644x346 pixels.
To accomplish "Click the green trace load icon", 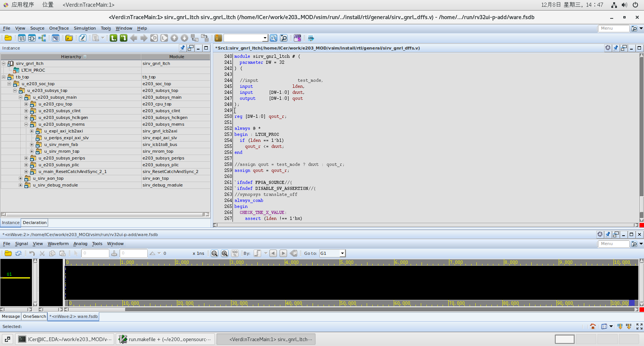I will (123, 38).
